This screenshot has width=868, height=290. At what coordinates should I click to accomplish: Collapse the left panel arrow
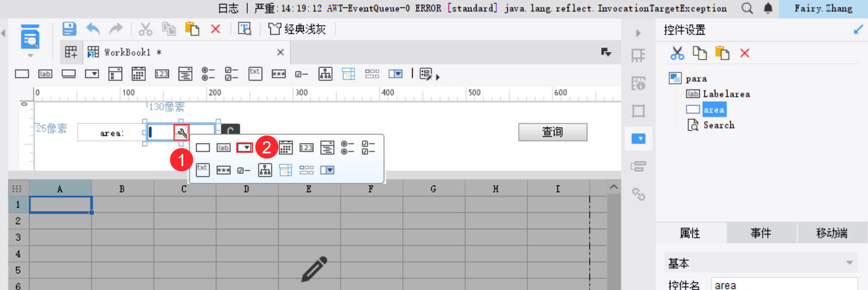tap(3, 33)
